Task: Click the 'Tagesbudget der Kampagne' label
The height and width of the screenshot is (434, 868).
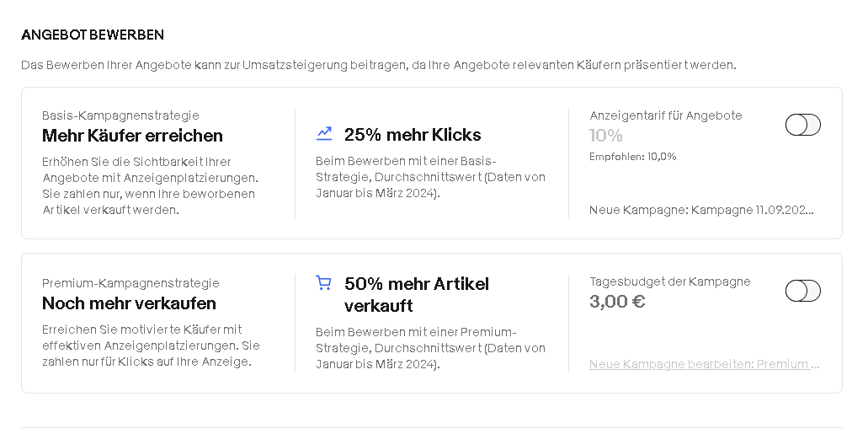Action: pyautogui.click(x=670, y=281)
